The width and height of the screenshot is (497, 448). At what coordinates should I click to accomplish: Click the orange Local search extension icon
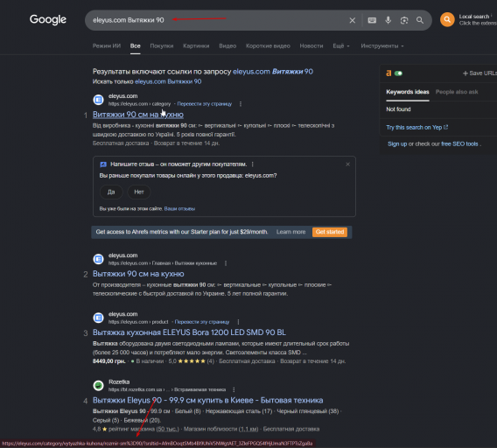tap(447, 19)
